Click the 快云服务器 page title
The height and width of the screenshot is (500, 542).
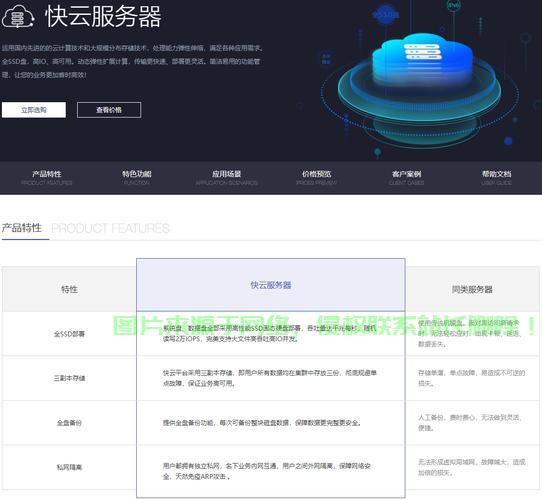pyautogui.click(x=103, y=16)
